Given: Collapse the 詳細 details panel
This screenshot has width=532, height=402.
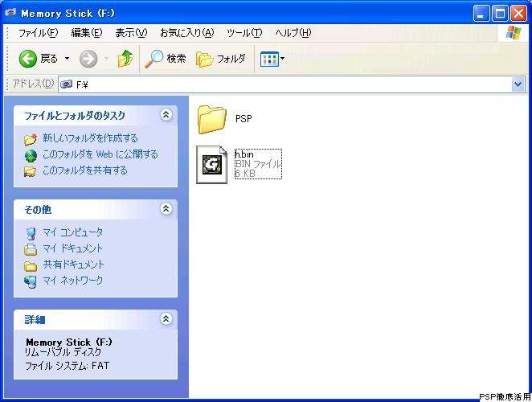Looking at the screenshot, I should [166, 319].
